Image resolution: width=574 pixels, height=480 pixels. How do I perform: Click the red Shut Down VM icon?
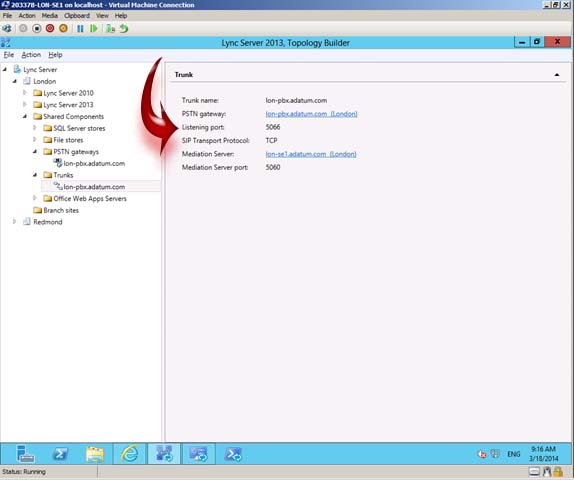click(50, 29)
